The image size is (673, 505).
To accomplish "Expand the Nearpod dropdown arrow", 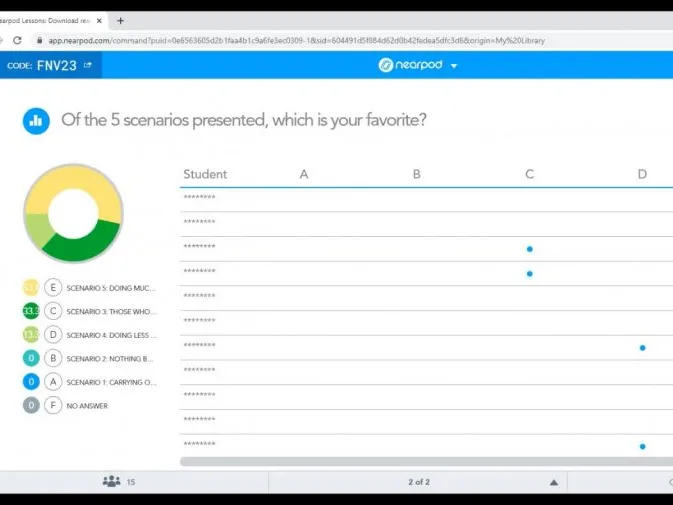I will [x=454, y=66].
